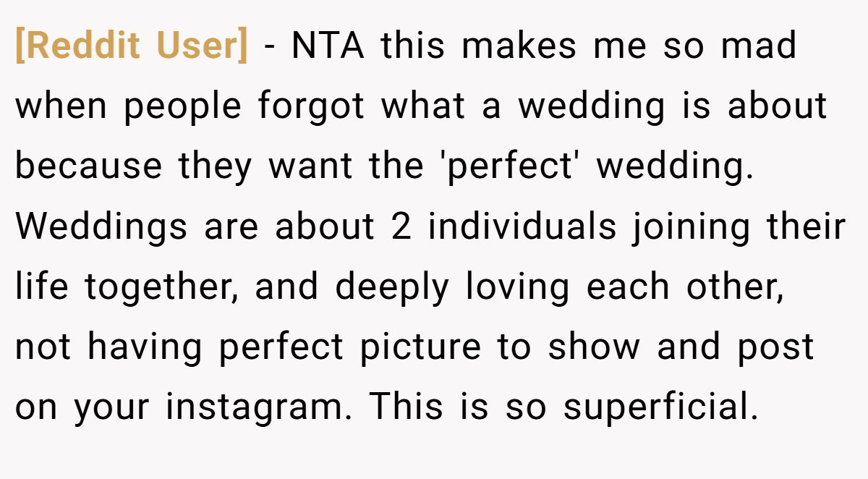Click the word 'post' in the comment

click(x=775, y=347)
